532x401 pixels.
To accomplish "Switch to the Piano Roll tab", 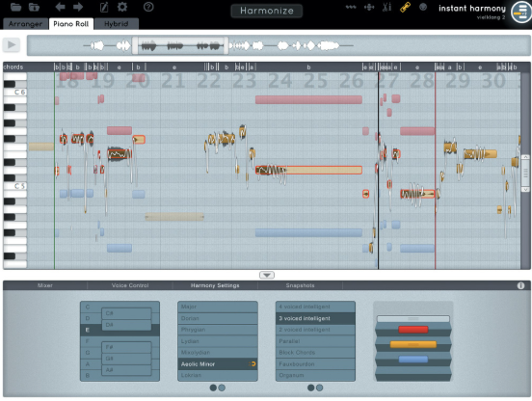I will click(x=71, y=24).
